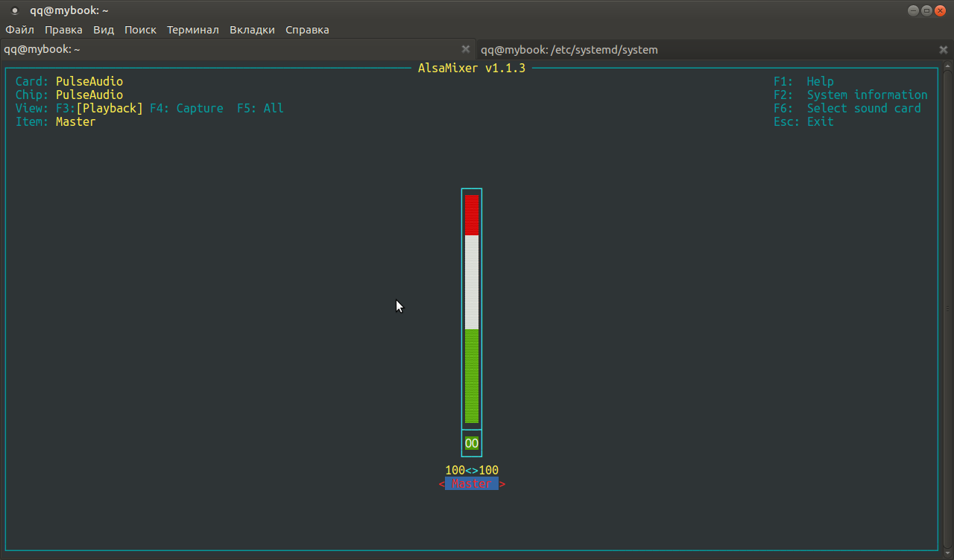The width and height of the screenshot is (954, 560).
Task: Close the /etc/systemd/system tab
Action: tap(943, 50)
